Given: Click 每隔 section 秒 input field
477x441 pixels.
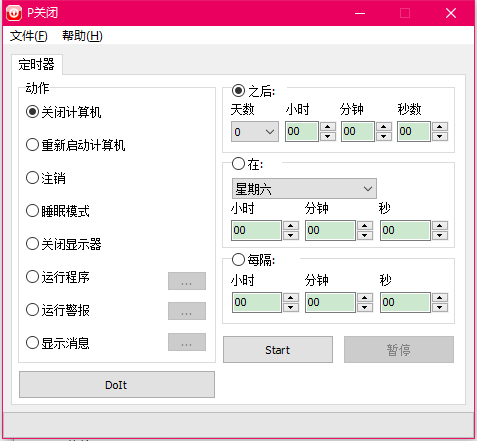Looking at the screenshot, I should [x=405, y=302].
